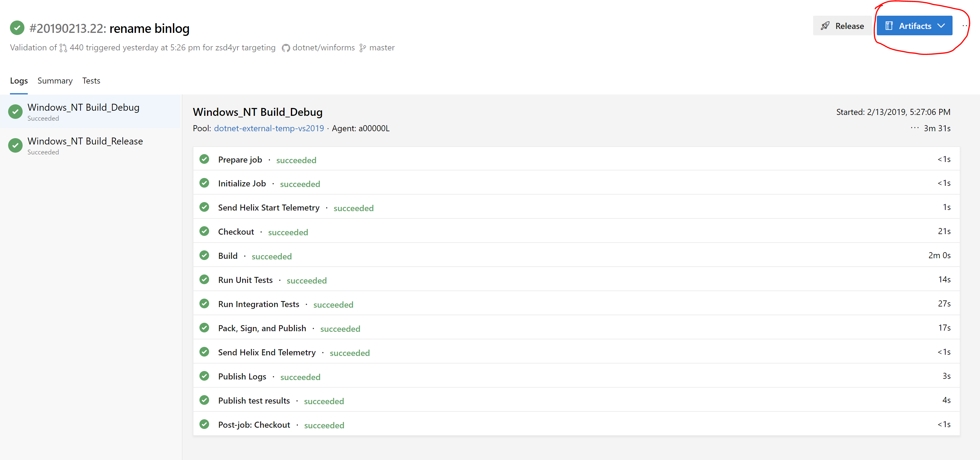Viewport: 980px width, 460px height.
Task: Select the Windows_NT Build_Release job
Action: tap(85, 141)
